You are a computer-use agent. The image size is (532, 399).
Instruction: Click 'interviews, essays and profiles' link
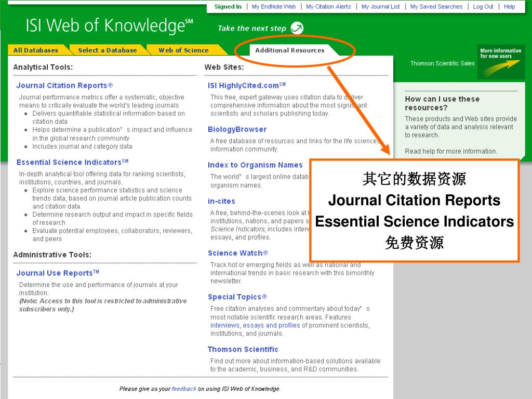click(x=255, y=325)
